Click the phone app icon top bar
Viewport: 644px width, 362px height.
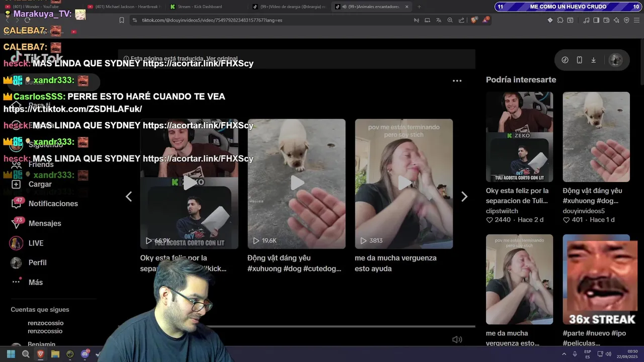coord(579,60)
